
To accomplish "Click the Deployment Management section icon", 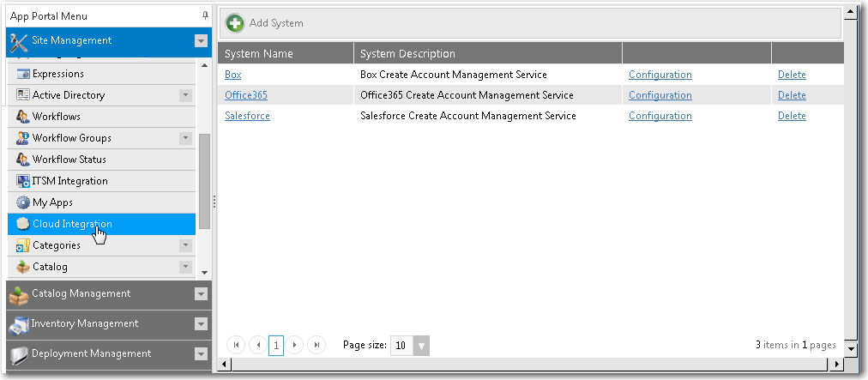I will (19, 353).
